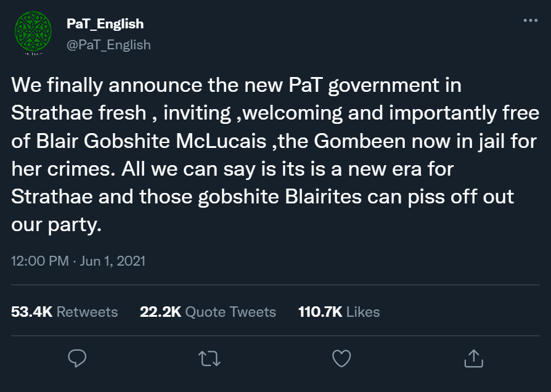The height and width of the screenshot is (392, 551).
Task: Click the PaT_English display name
Action: [104, 23]
